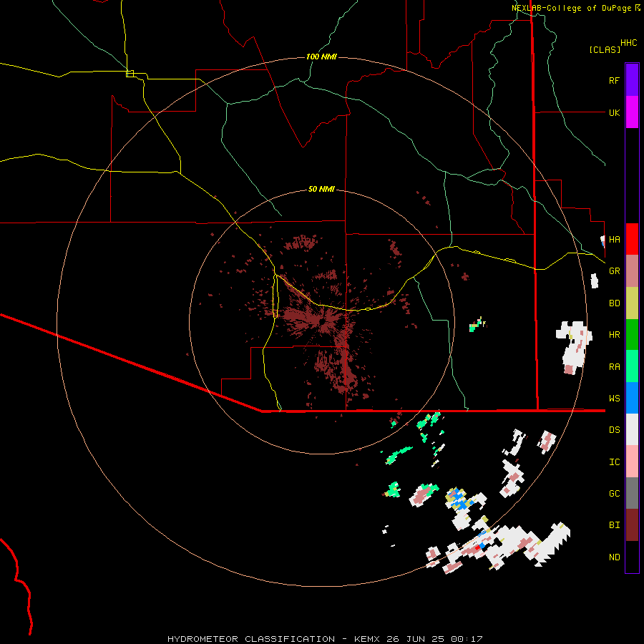Click the IC legend label
Image resolution: width=644 pixels, height=644 pixels.
click(614, 462)
